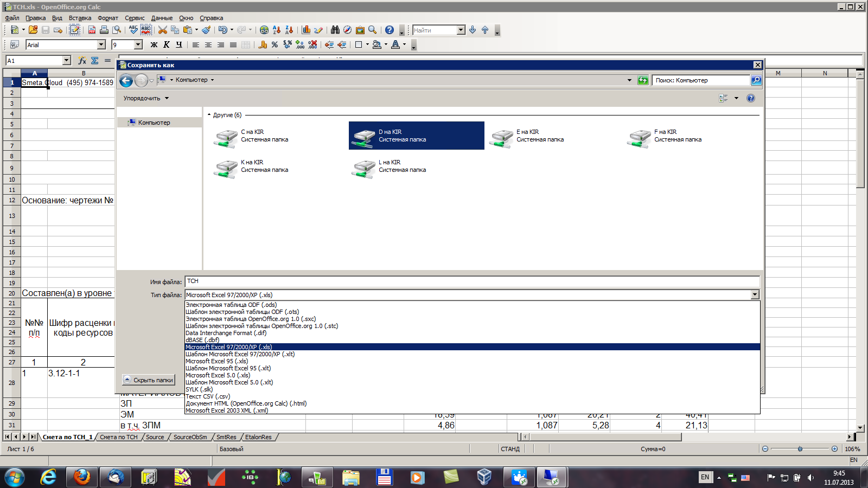Click the Format paintbrush icon
This screenshot has width=868, height=488.
(206, 30)
